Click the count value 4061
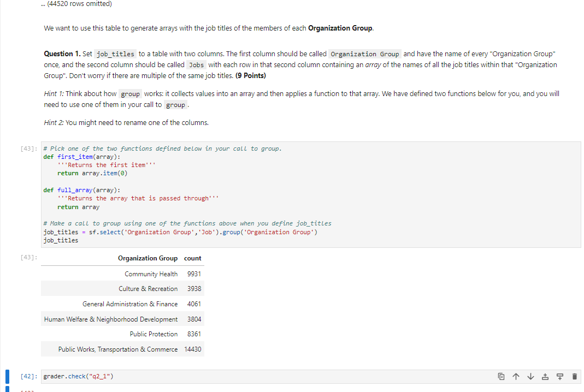 (194, 304)
